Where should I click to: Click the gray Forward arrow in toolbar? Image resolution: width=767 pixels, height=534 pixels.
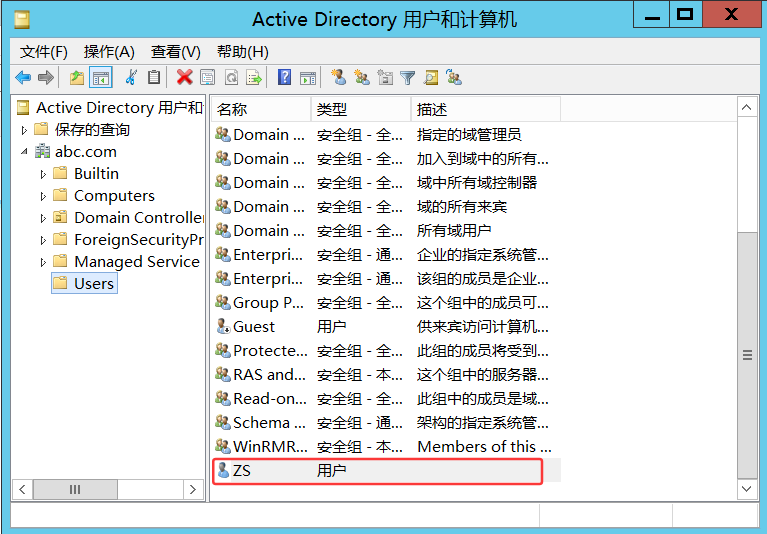[45, 77]
